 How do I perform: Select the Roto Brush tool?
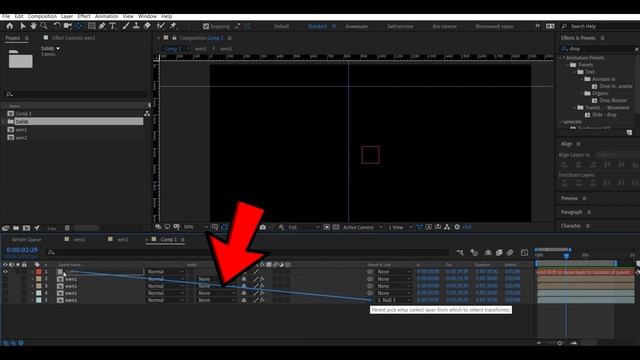coord(161,26)
